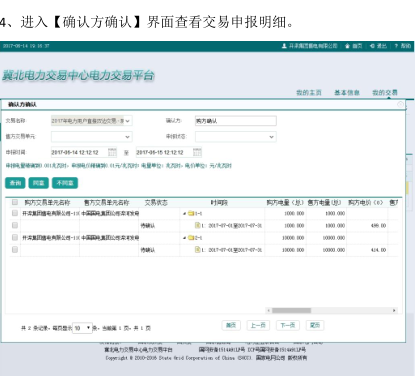Toggle the select-all checkbox in table header
Image resolution: width=417 pixels, height=377 pixels.
(15, 202)
